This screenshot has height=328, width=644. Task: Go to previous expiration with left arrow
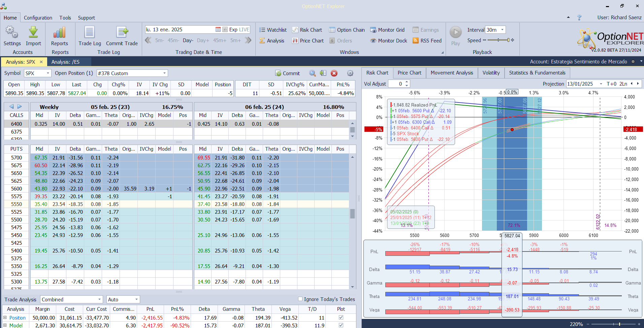pos(11,107)
